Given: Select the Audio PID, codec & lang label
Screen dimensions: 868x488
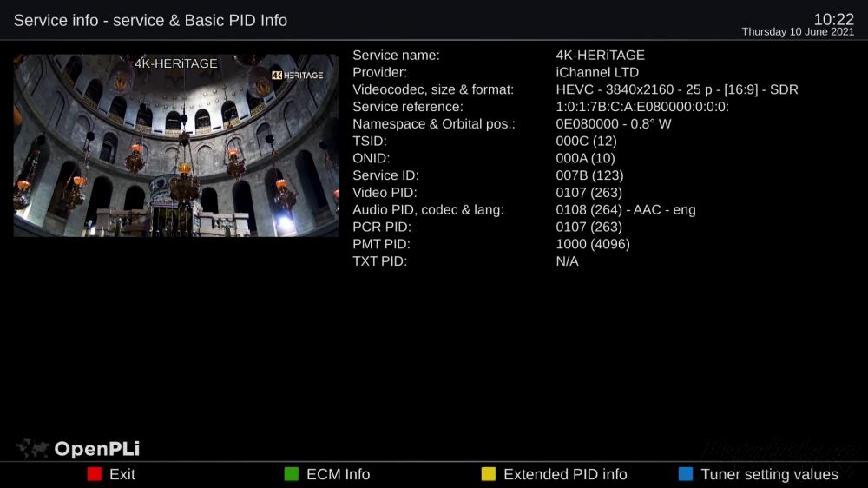Looking at the screenshot, I should [429, 210].
